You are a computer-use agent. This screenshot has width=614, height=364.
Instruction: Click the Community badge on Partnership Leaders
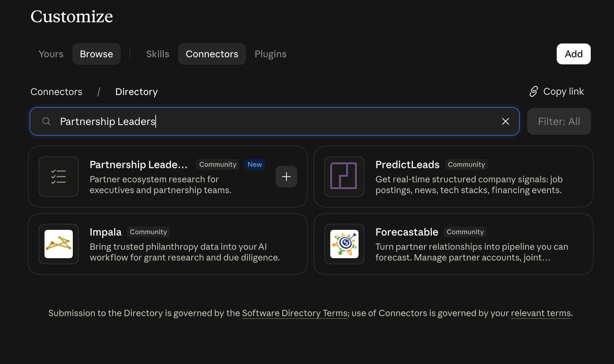[x=218, y=164]
